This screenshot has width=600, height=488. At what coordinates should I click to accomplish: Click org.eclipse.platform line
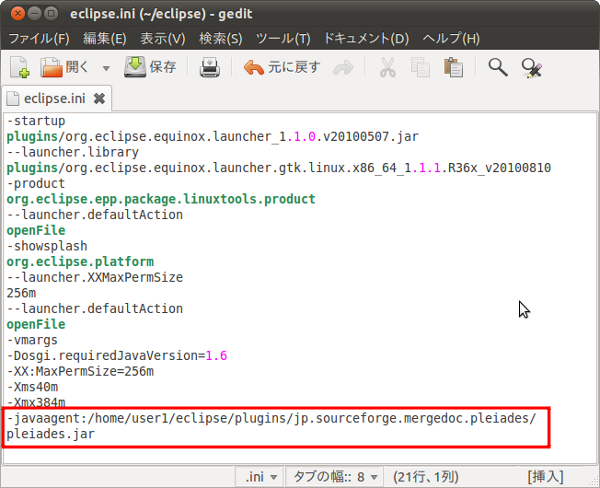(80, 261)
